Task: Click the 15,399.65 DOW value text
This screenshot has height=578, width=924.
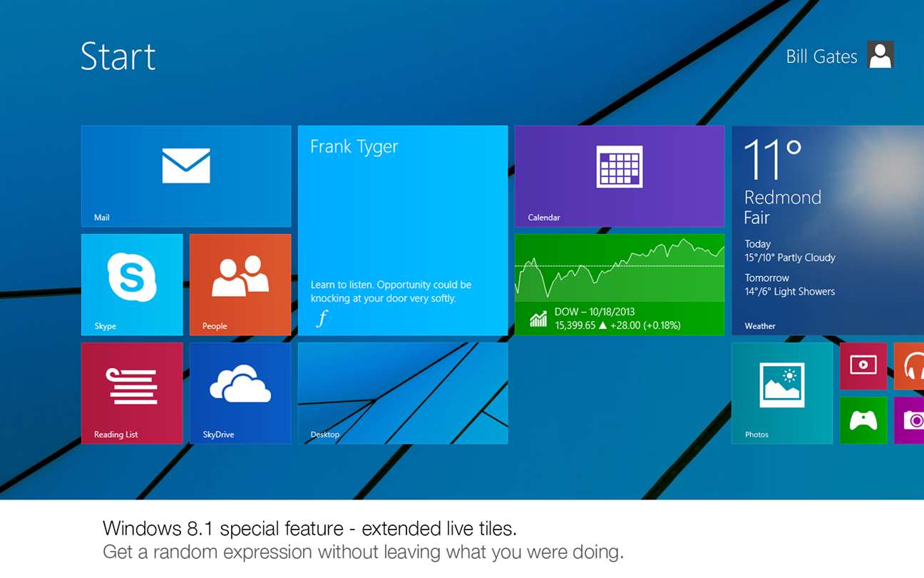Action: (575, 325)
